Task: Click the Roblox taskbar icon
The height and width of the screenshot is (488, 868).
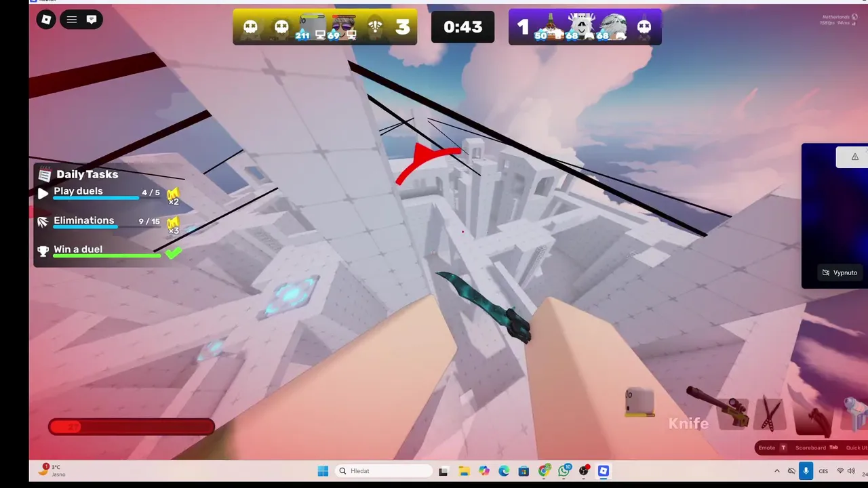Action: tap(604, 471)
